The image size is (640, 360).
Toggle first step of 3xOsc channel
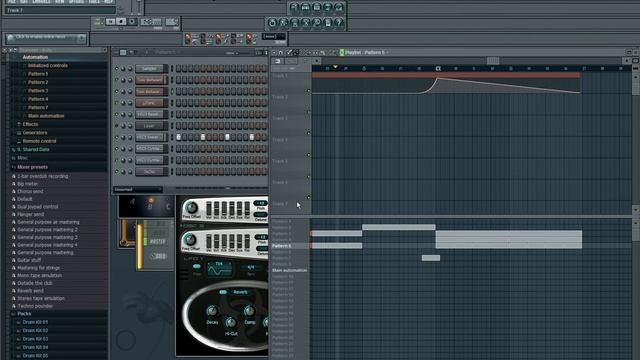[178, 171]
